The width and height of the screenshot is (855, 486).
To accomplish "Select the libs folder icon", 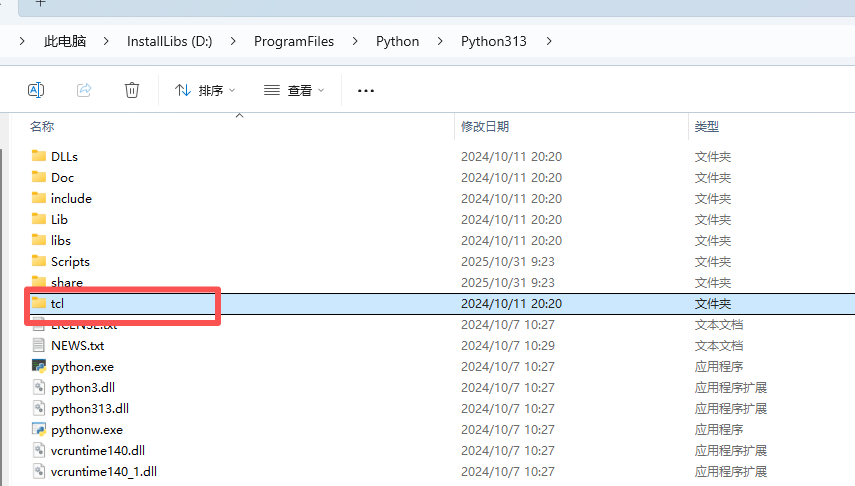I will point(39,240).
